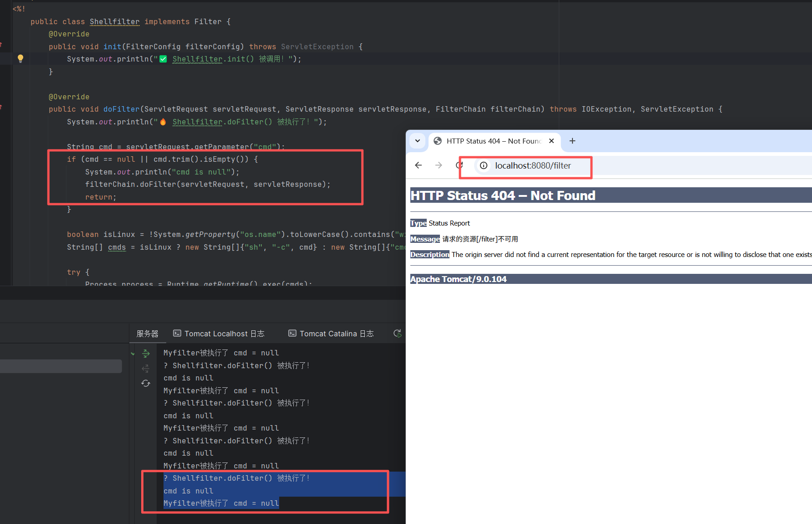This screenshot has height=524, width=812.
Task: Click override gutter arrow beside init method
Action: [1, 45]
